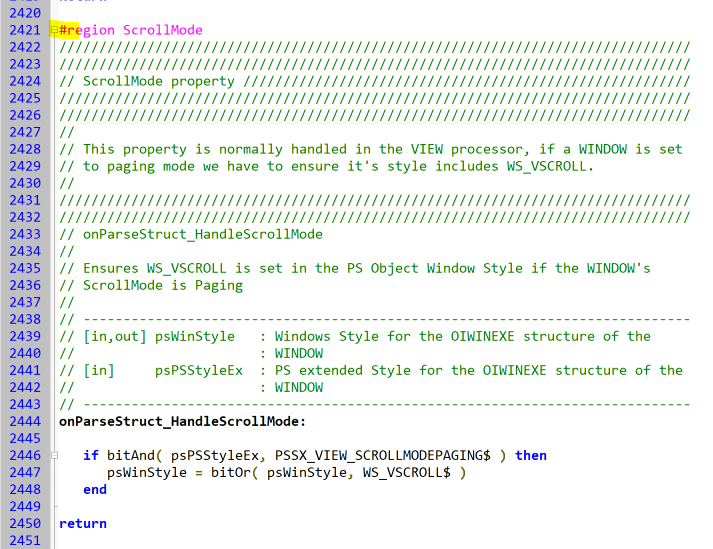
Task: Click the PSSX_VIEW_SCROLLMODEPAGING$ constant
Action: pyautogui.click(x=392, y=455)
